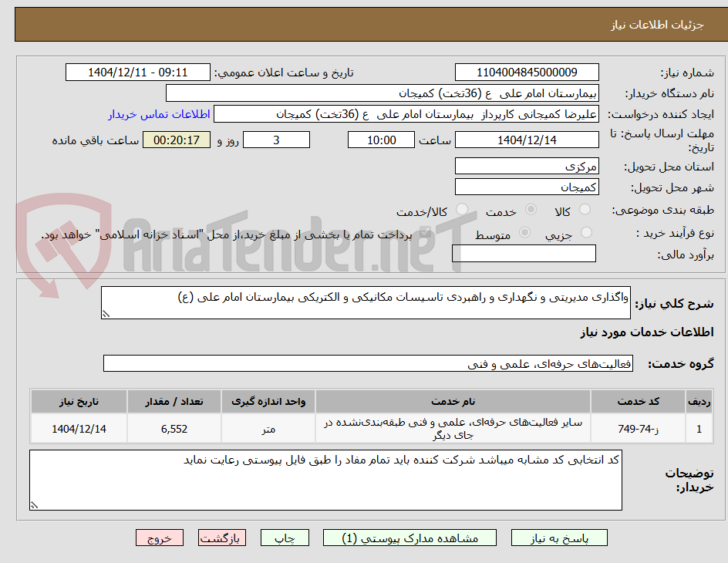Click the شرح کلی نیاز resize grip
Image resolution: width=728 pixels, height=563 pixels.
tap(106, 314)
